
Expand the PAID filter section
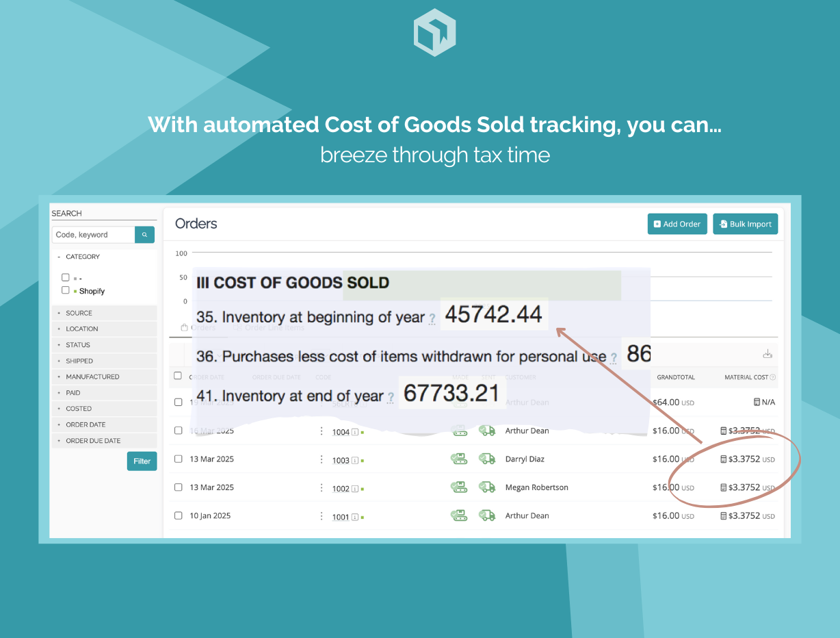pos(104,393)
